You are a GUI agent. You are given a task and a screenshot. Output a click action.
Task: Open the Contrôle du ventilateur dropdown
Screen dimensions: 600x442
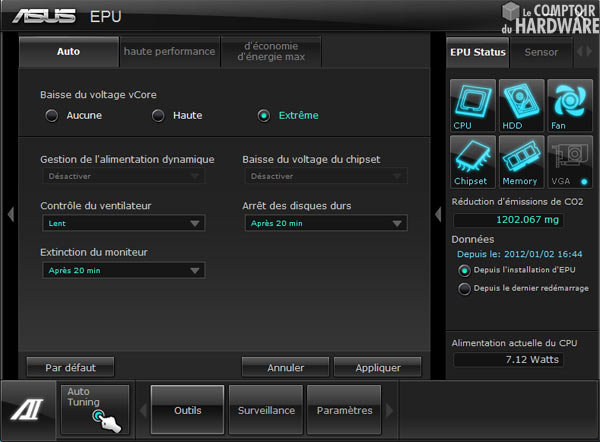pos(122,224)
